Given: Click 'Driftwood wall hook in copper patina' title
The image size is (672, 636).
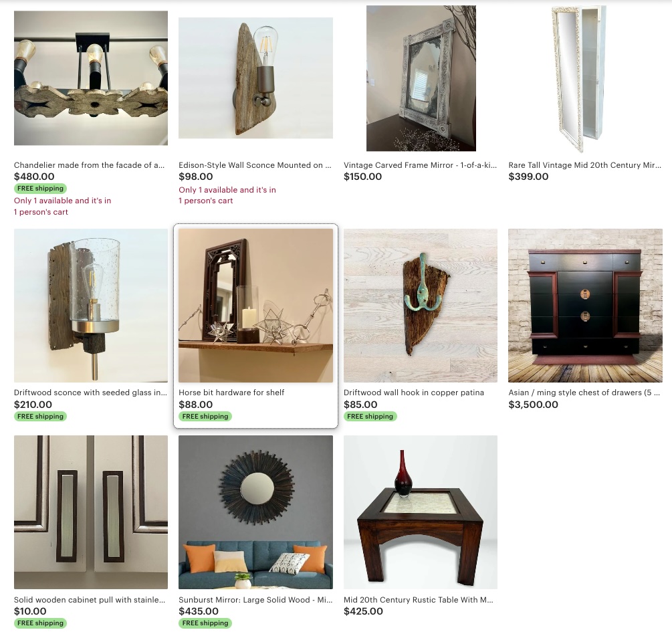Looking at the screenshot, I should tap(414, 393).
